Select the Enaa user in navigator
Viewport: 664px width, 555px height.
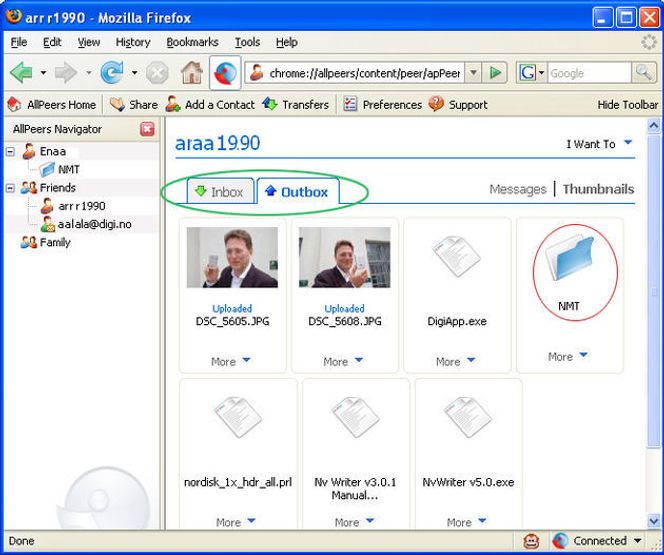click(x=44, y=152)
